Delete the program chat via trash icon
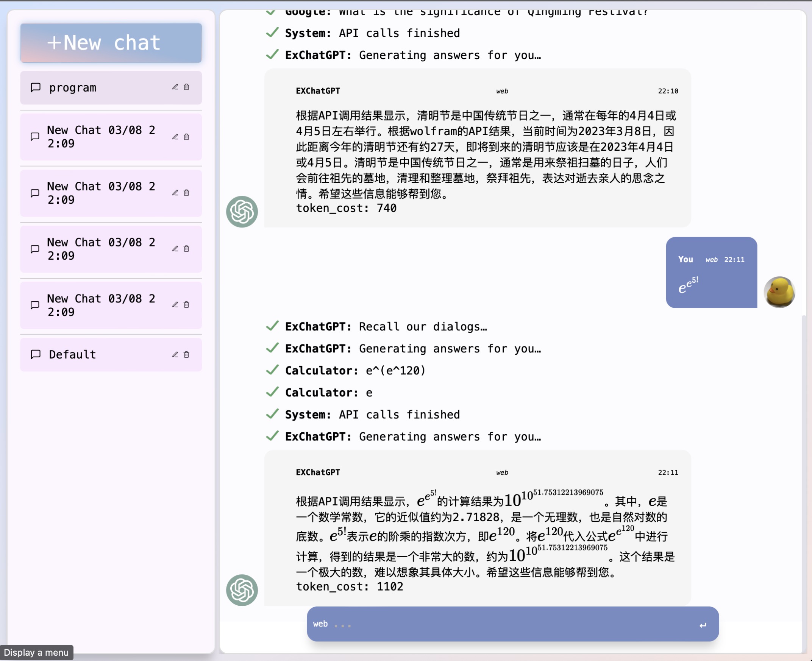This screenshot has height=661, width=812. click(186, 87)
